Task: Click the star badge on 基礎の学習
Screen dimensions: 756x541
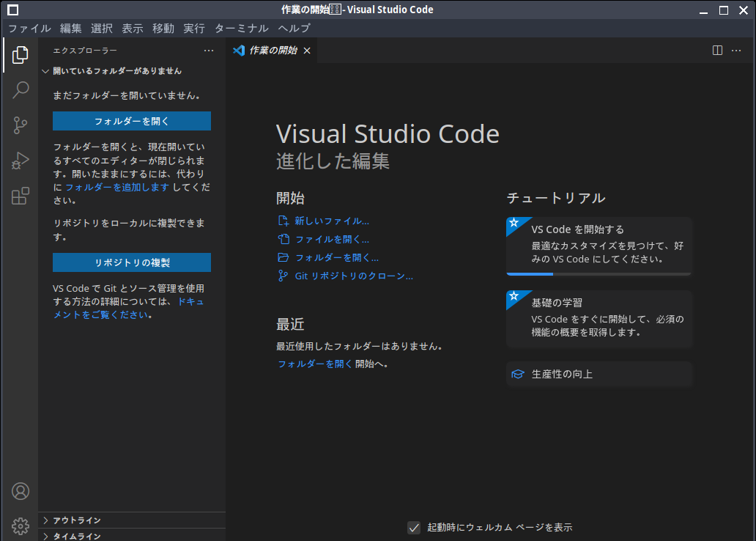Action: tap(514, 296)
